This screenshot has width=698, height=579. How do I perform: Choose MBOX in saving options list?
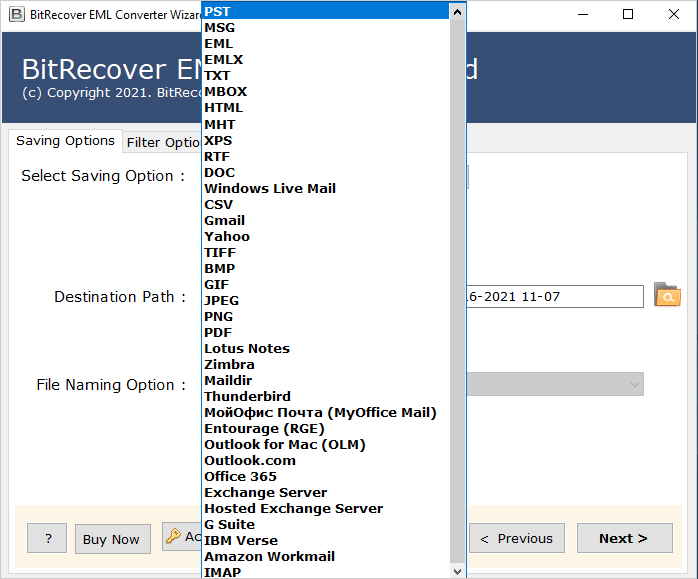[325, 91]
